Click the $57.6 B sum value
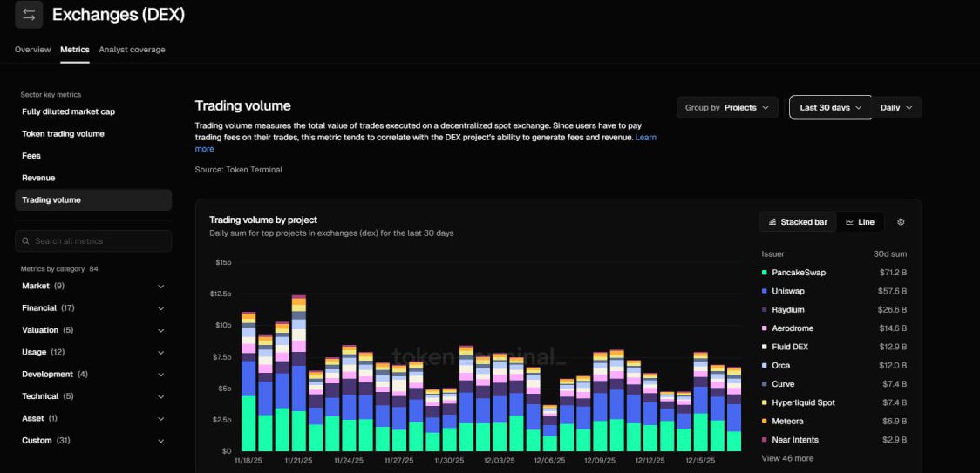The image size is (980, 473). (x=893, y=291)
